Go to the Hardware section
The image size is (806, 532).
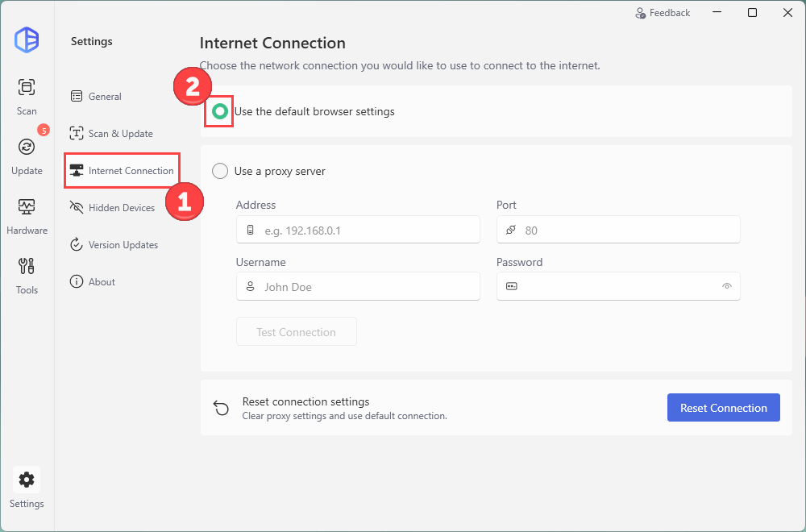pos(27,214)
